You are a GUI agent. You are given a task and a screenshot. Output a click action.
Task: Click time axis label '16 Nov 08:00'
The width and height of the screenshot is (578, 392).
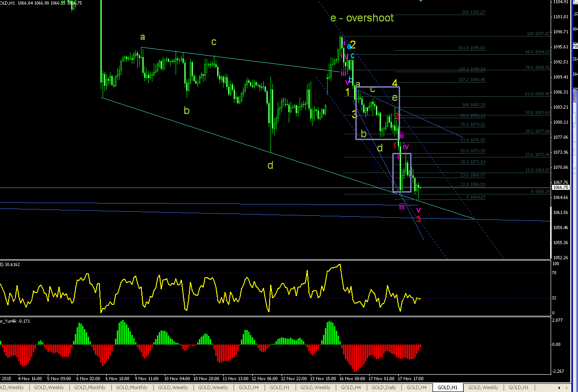(352, 378)
